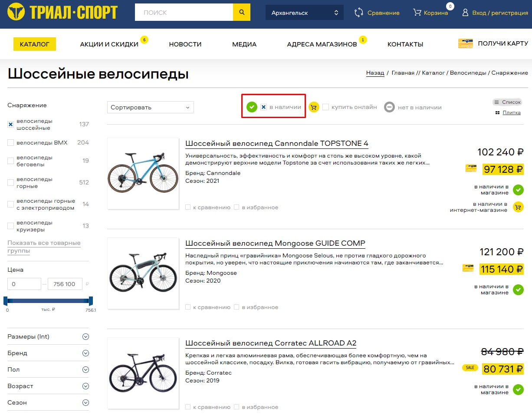Click green in-store check for Mongoose GUIDE COMP
The width and height of the screenshot is (532, 415).
(518, 290)
